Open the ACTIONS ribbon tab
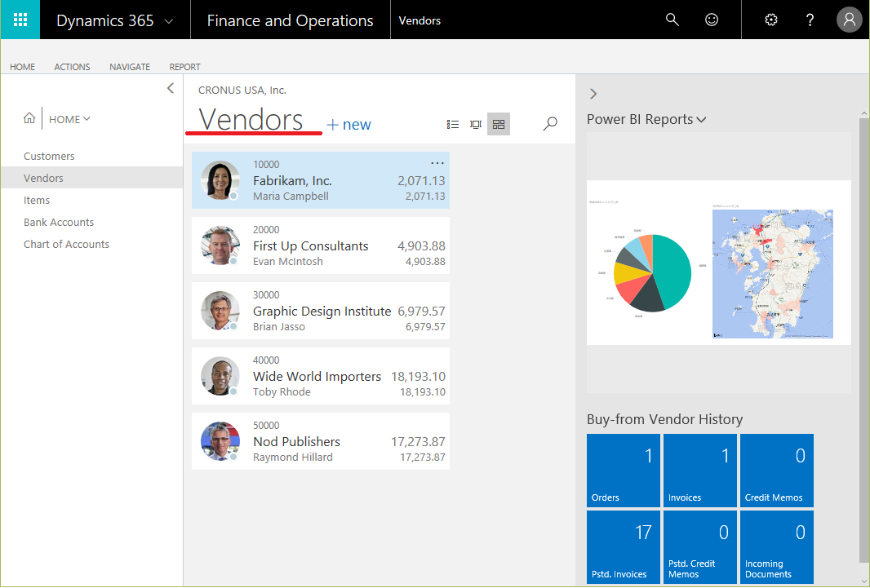This screenshot has height=588, width=870. click(x=72, y=67)
